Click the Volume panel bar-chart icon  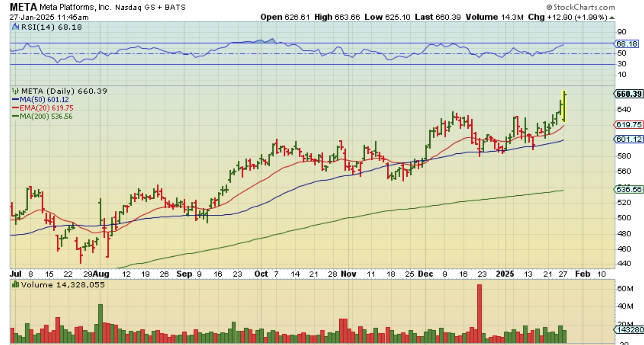(15, 285)
